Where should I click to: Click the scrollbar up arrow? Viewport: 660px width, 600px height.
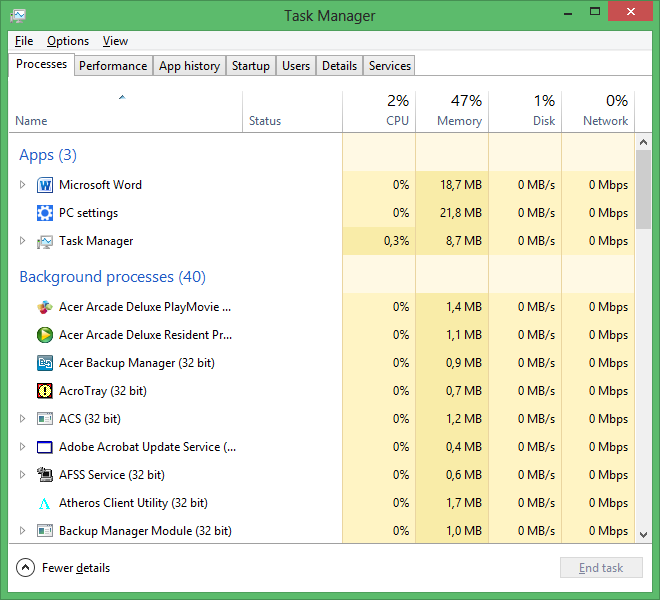pyautogui.click(x=643, y=142)
